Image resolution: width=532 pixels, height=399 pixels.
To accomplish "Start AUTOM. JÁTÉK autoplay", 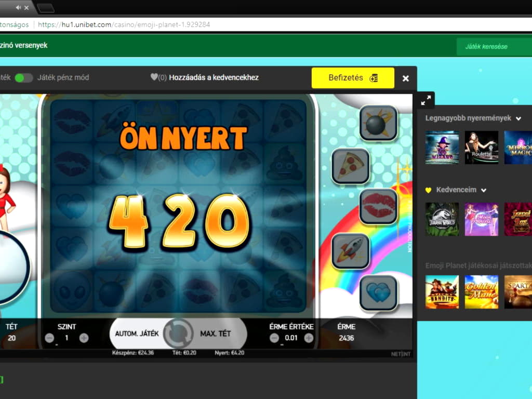I will pyautogui.click(x=137, y=334).
